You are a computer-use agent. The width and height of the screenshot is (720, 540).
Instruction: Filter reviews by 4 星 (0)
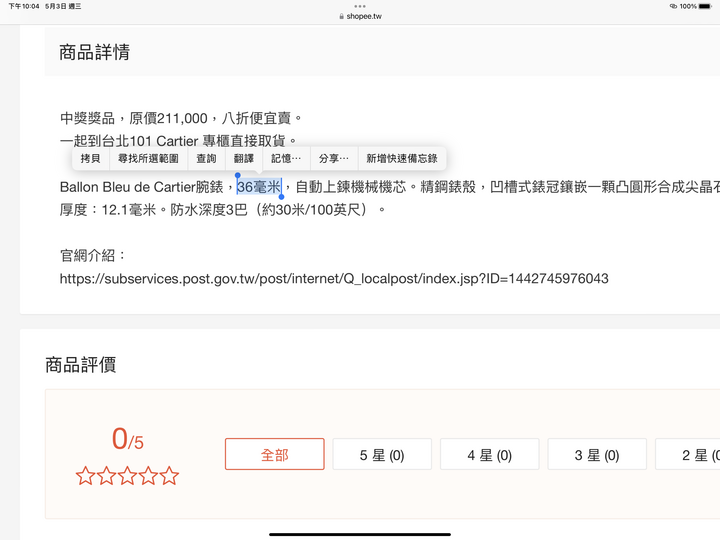point(489,454)
